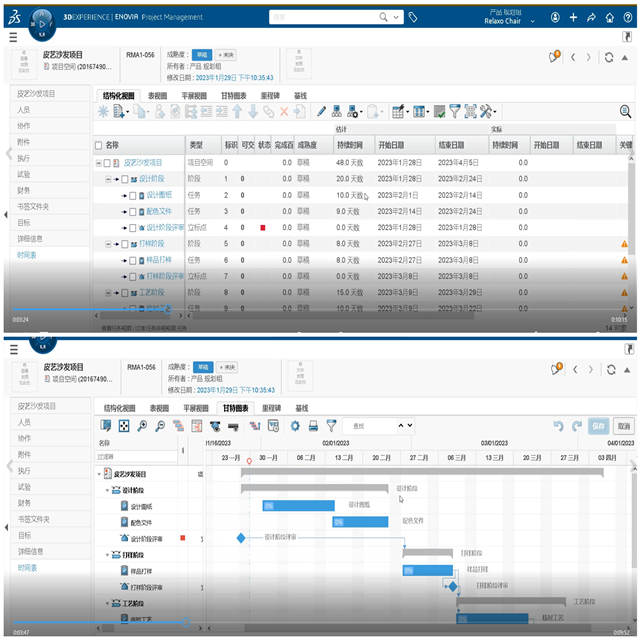Viewport: 640px width, 640px height.
Task: Open the 设计图纸 task link in table
Action: [159, 195]
